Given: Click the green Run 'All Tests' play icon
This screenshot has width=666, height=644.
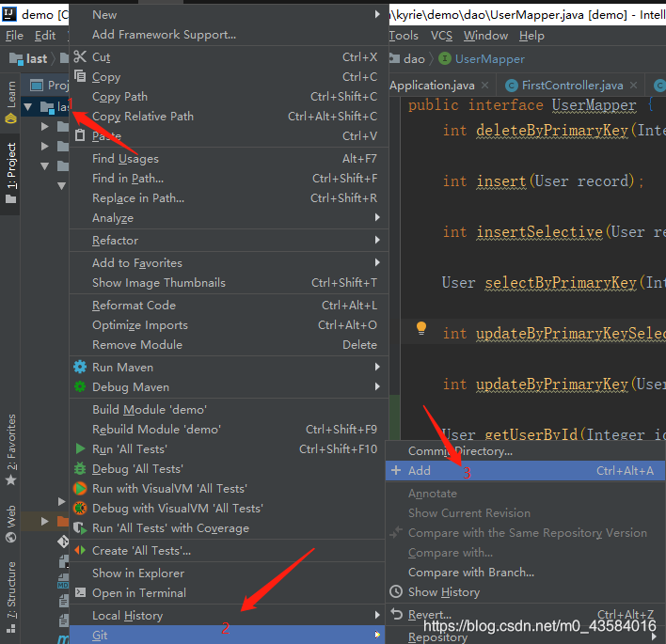Looking at the screenshot, I should (x=80, y=448).
